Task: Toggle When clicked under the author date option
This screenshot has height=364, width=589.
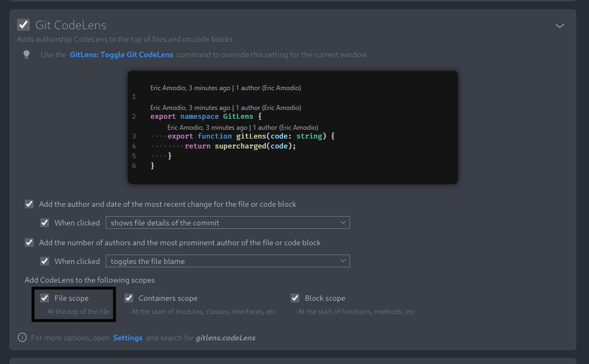Action: [x=45, y=223]
